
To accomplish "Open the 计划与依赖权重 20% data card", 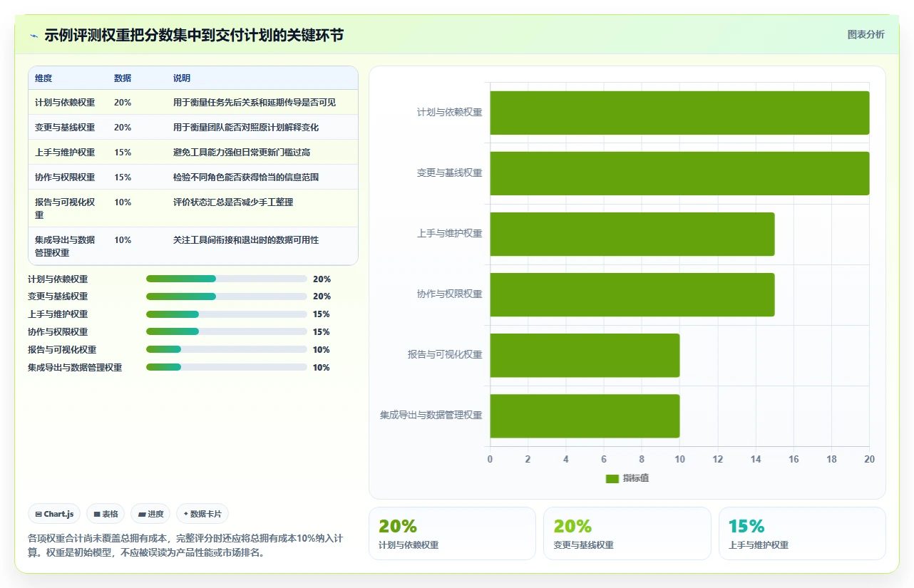I will tap(452, 533).
